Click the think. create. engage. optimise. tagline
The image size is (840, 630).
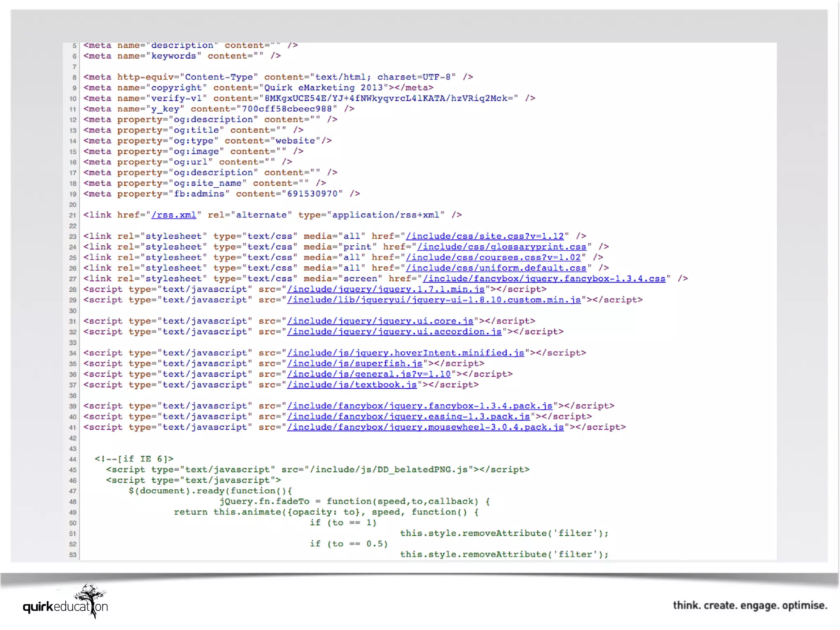(750, 605)
